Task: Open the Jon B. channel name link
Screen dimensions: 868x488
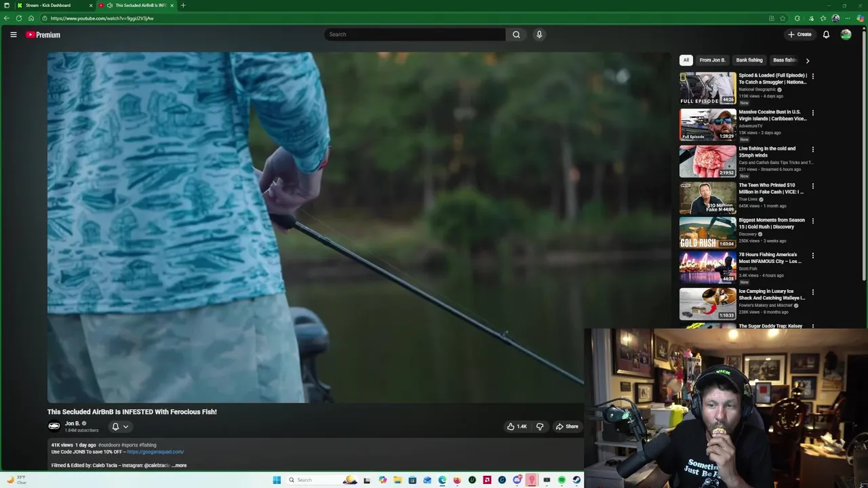Action: coord(73,424)
